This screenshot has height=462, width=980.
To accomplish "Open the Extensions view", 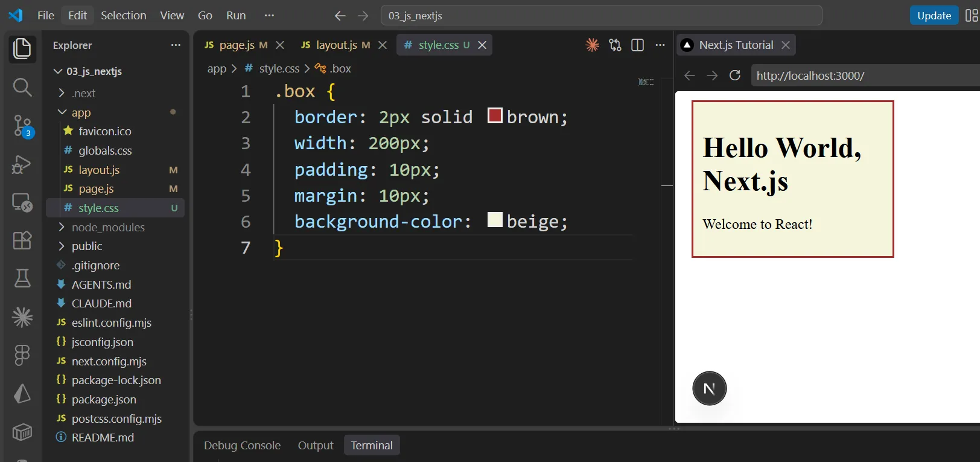I will point(22,240).
